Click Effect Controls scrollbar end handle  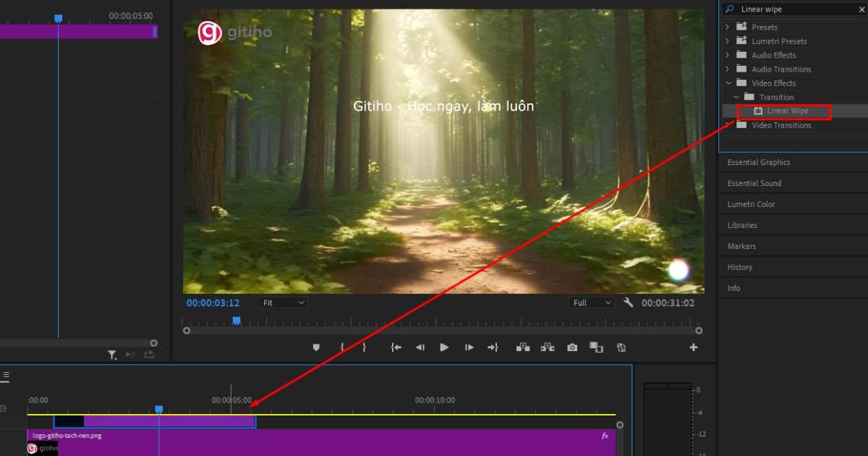click(153, 343)
